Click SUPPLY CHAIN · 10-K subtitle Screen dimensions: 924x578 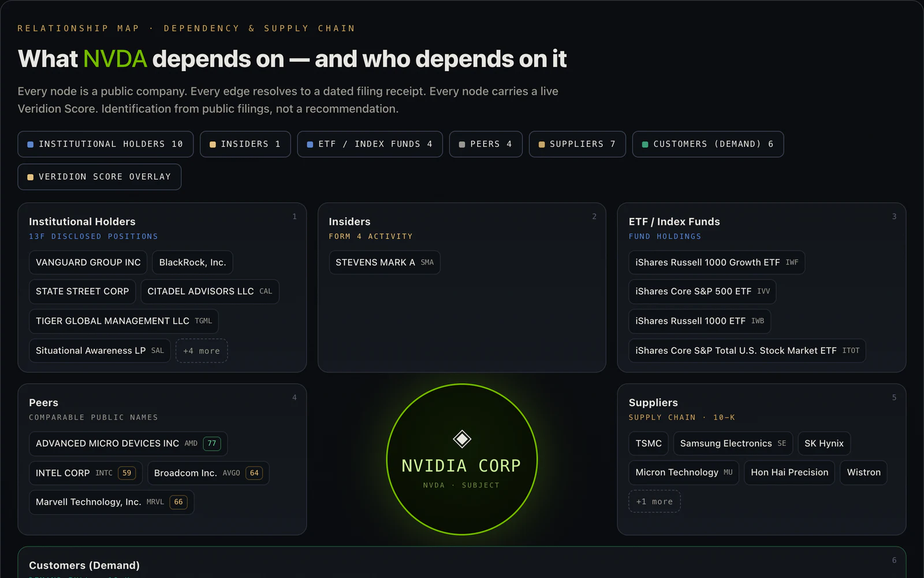coord(682,417)
